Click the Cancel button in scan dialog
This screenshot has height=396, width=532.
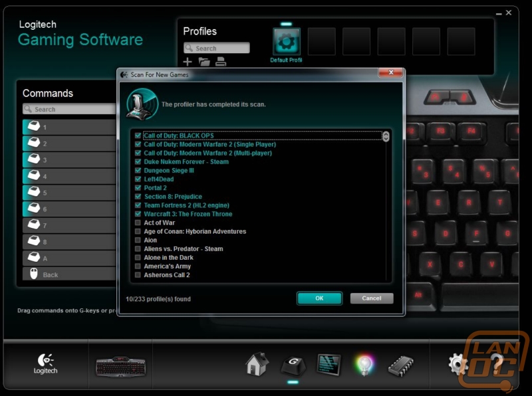point(372,298)
